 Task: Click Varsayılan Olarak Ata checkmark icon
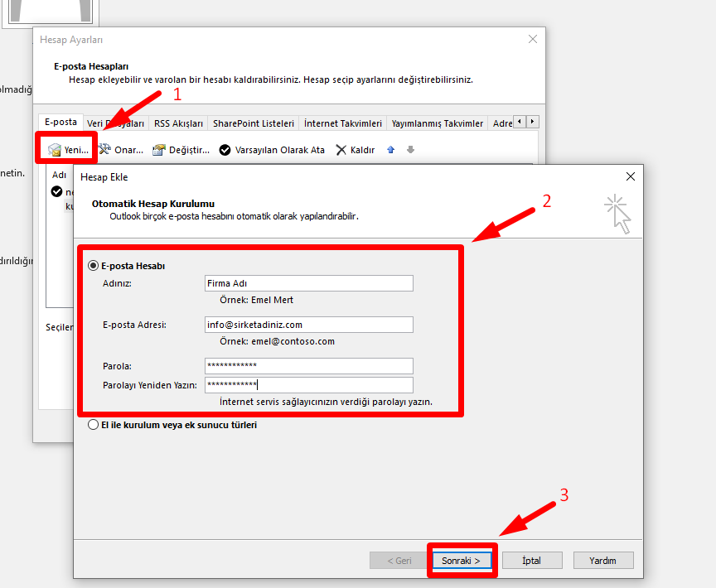pyautogui.click(x=225, y=150)
